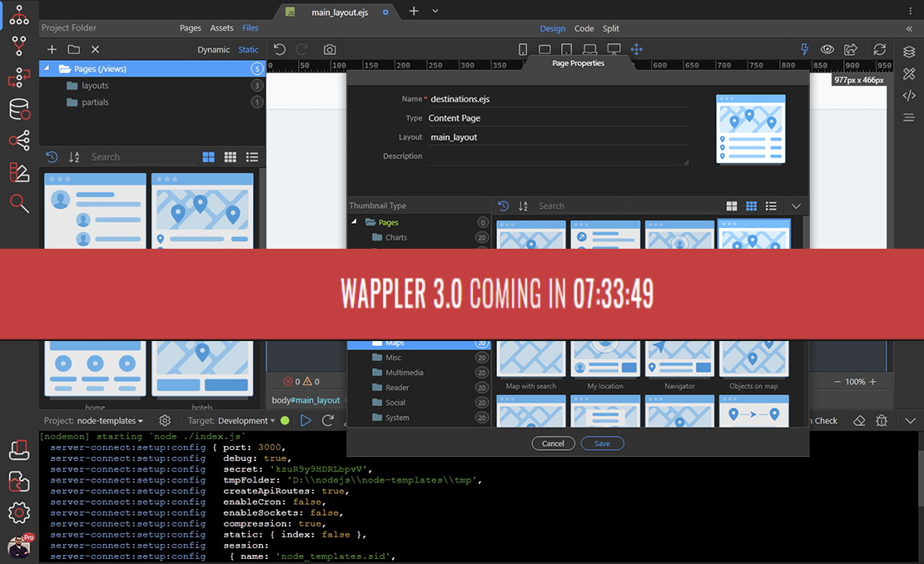The image size is (924, 564).
Task: Switch file panel to small grid view
Action: tap(231, 156)
